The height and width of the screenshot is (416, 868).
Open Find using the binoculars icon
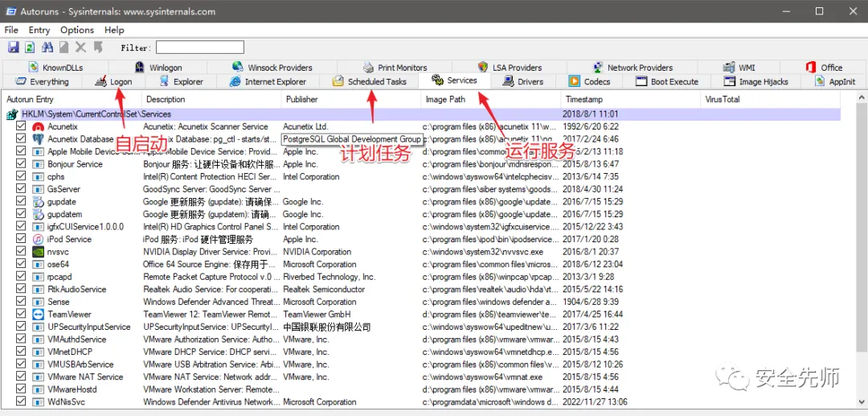(47, 47)
